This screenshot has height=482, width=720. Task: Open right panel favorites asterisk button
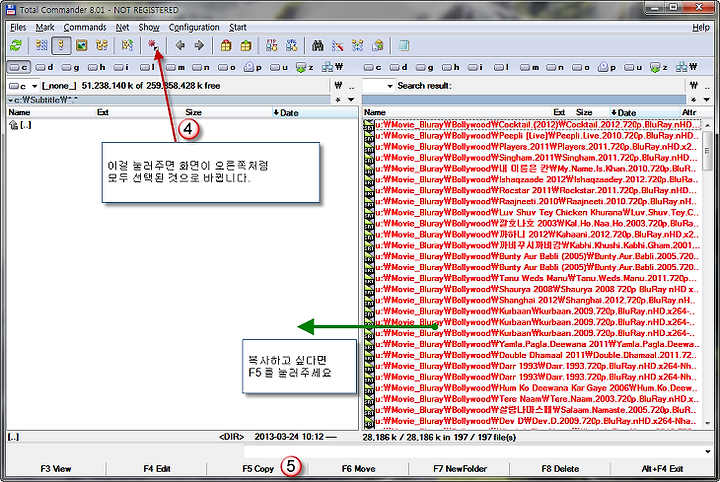coord(693,100)
